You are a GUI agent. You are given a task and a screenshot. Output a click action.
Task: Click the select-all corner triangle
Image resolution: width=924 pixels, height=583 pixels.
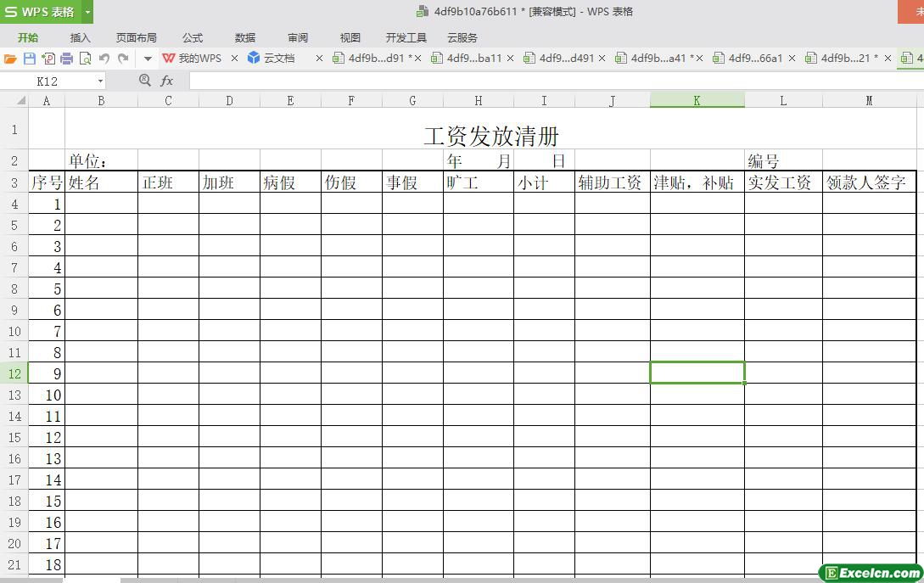[x=21, y=100]
